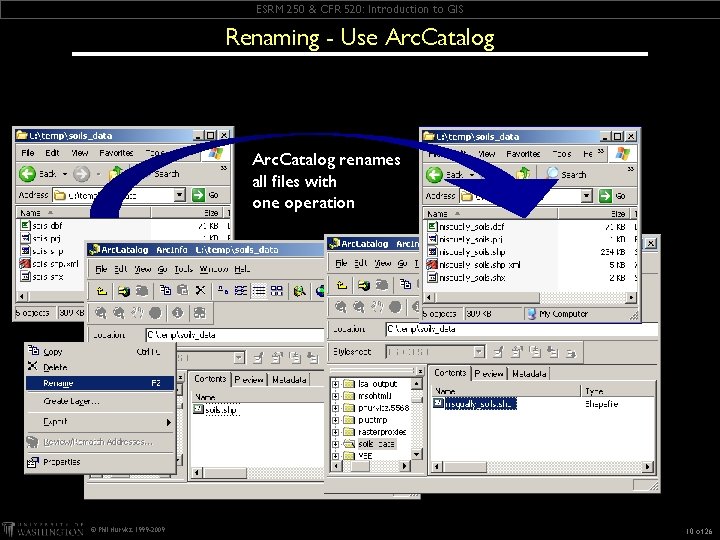Click Search button in right Explorer window
720x540 pixels.
point(566,174)
